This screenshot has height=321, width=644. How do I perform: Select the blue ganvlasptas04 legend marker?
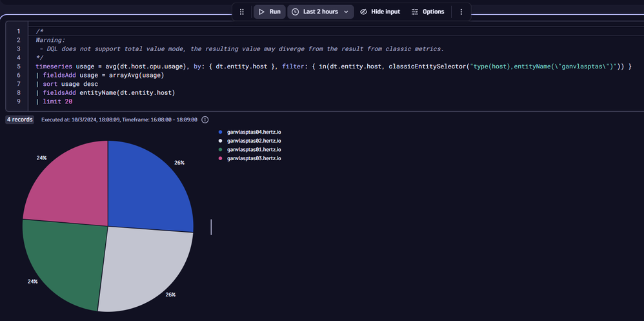221,132
